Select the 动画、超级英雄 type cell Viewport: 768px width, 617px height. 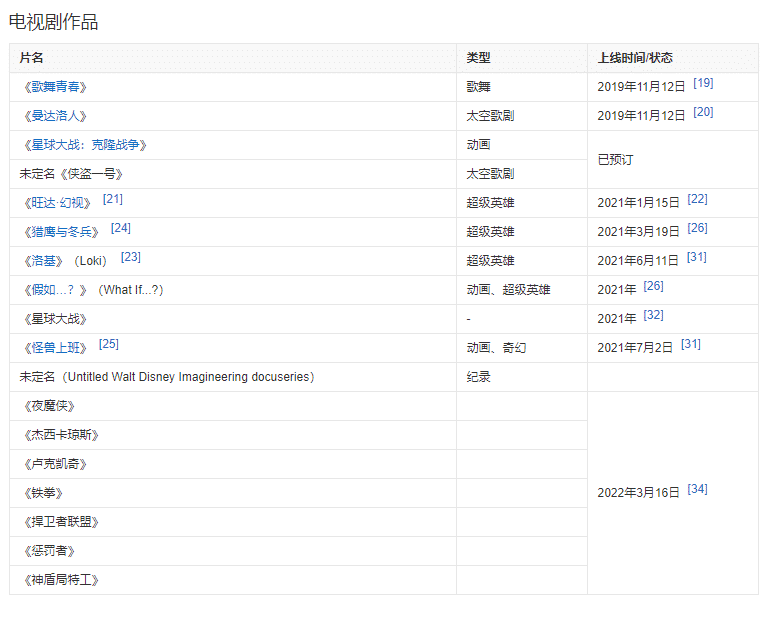pyautogui.click(x=522, y=290)
